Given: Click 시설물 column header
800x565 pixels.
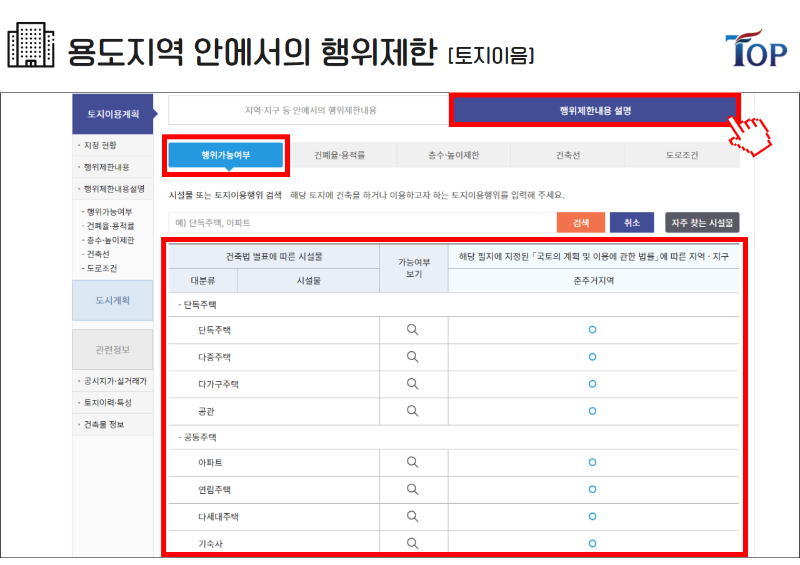Looking at the screenshot, I should tap(309, 281).
